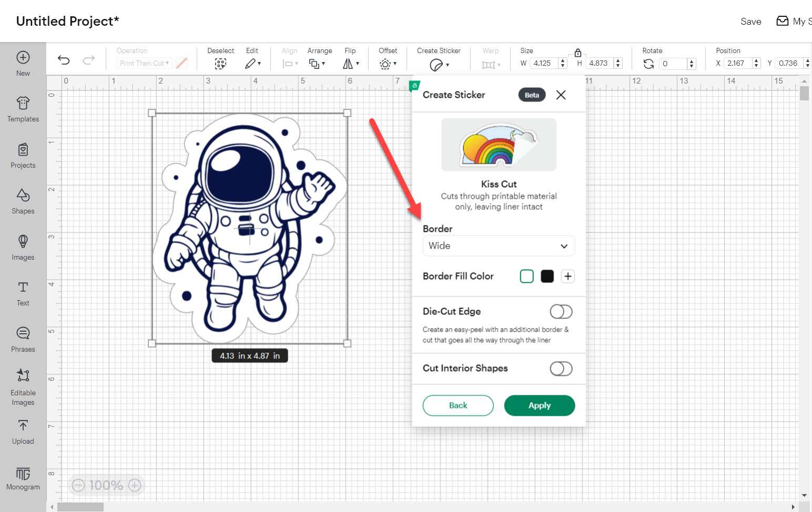This screenshot has height=512, width=812.
Task: Select the black Border Fill Color swatch
Action: (547, 276)
